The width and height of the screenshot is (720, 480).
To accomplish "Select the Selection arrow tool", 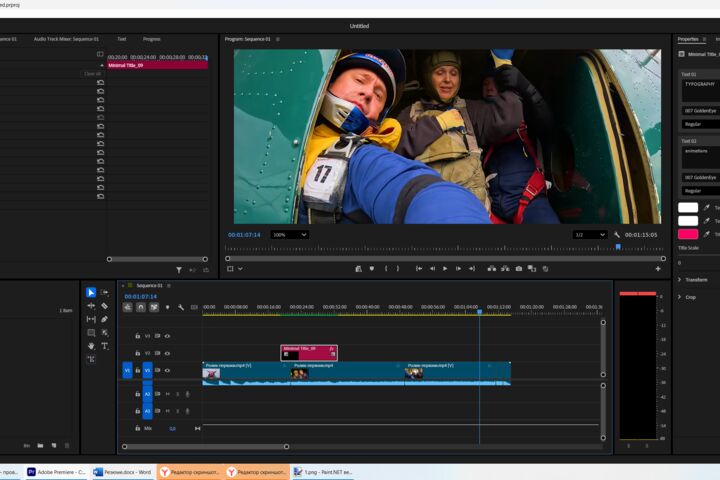I will [x=91, y=293].
